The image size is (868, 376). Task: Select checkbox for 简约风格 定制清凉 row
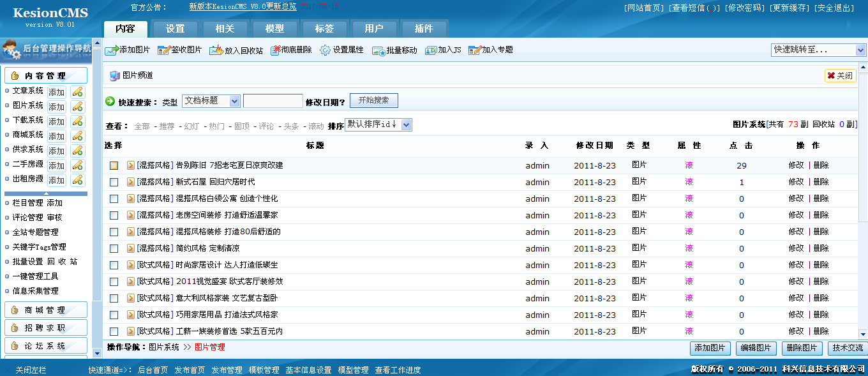click(x=114, y=248)
